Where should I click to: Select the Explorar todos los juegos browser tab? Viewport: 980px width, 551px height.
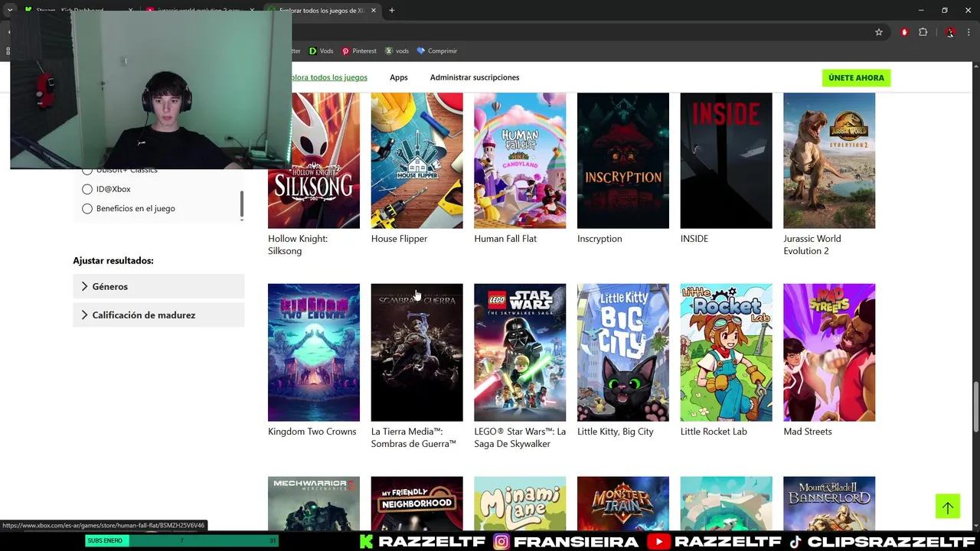click(320, 10)
